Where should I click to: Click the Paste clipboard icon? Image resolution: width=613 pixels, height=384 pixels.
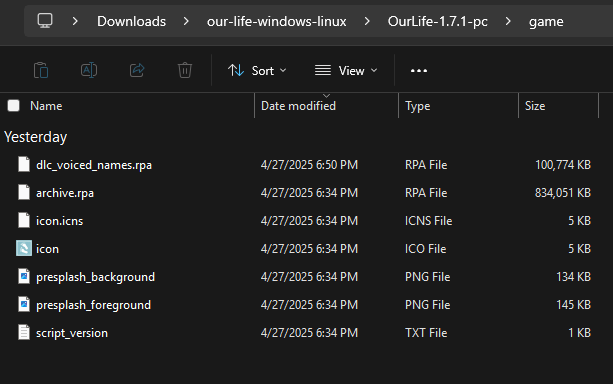(41, 70)
